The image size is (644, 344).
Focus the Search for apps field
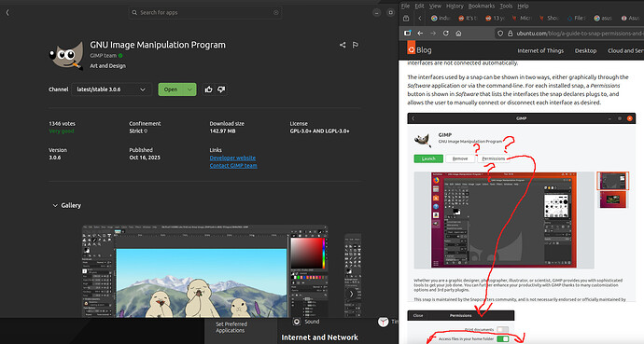pyautogui.click(x=204, y=13)
